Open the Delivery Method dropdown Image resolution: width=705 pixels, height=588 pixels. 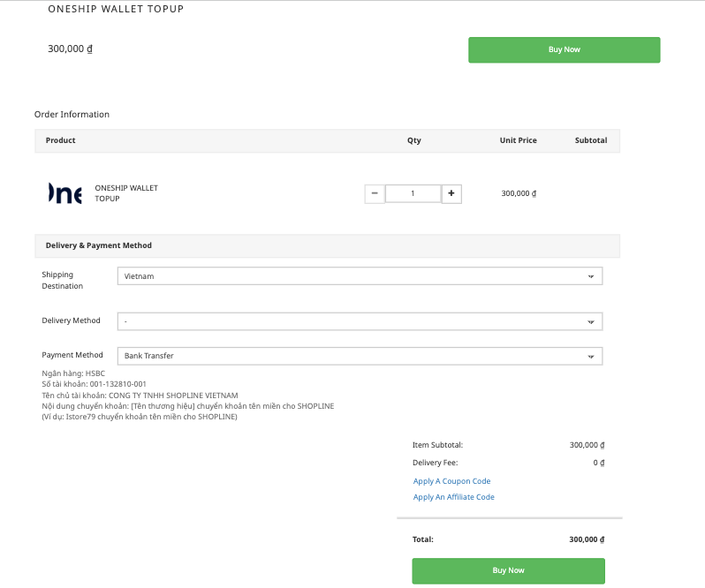360,321
